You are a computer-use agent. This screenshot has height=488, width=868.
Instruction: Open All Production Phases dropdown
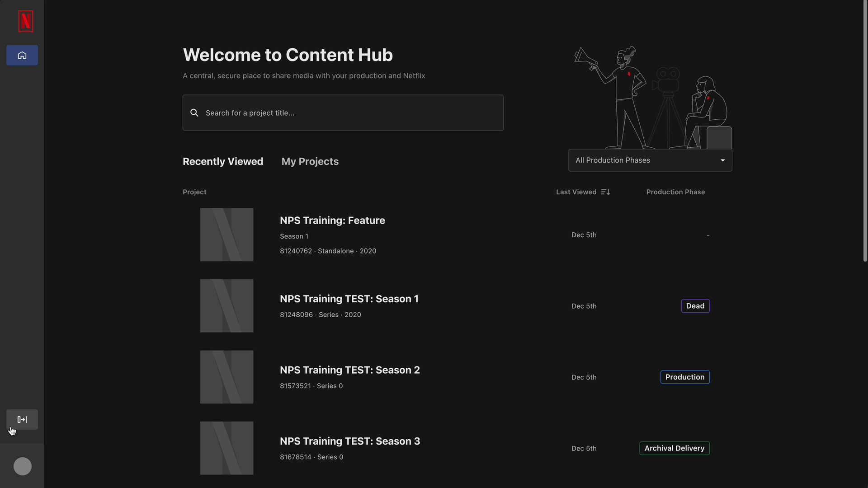coord(650,160)
